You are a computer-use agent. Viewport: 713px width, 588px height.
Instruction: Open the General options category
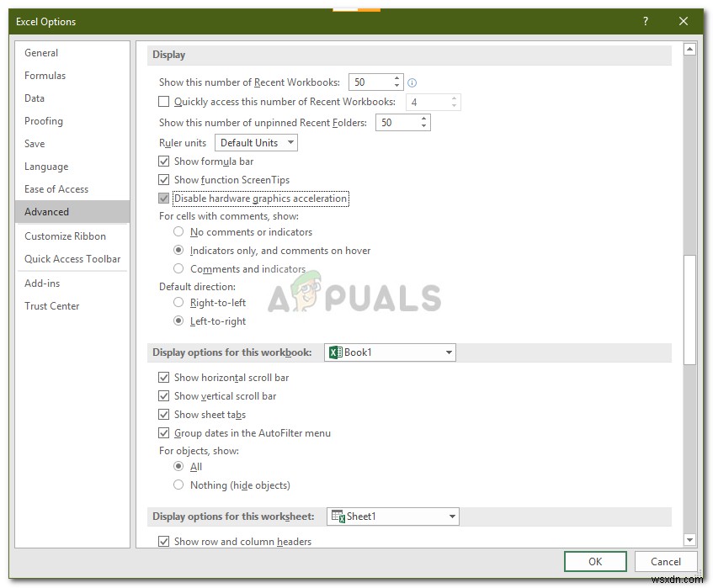pos(72,53)
